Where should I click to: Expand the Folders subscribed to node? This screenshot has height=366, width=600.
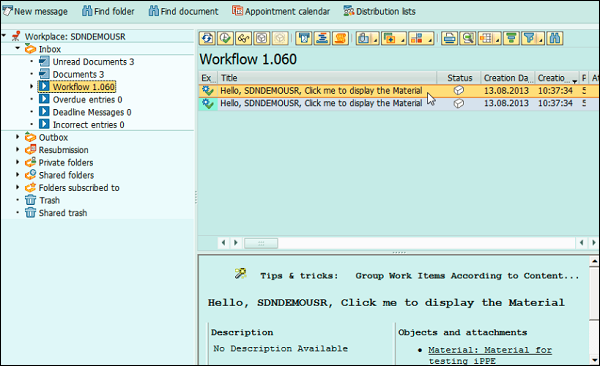[x=18, y=187]
